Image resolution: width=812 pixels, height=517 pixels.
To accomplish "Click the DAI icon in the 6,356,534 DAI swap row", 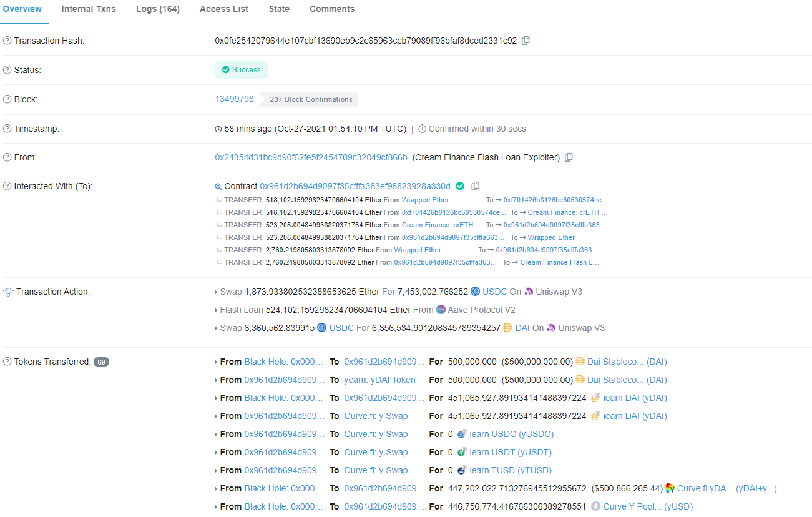I will [507, 328].
